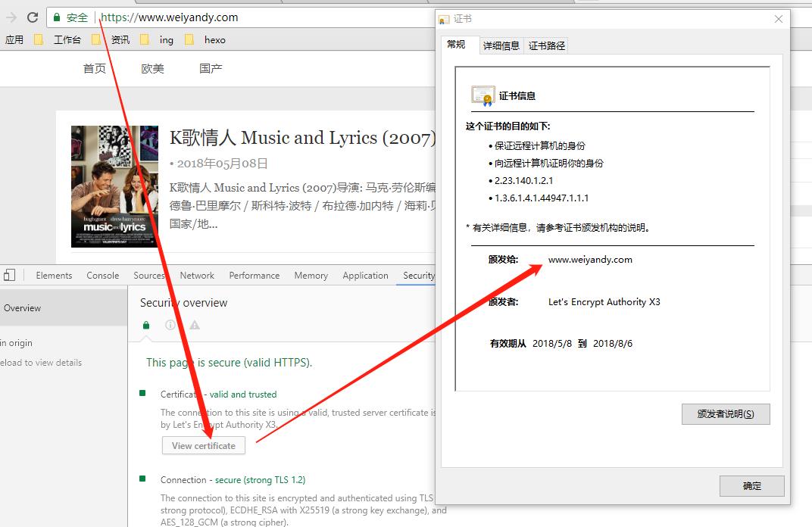Click the 颁发者说明 button
This screenshot has height=527, width=812.
coord(726,414)
